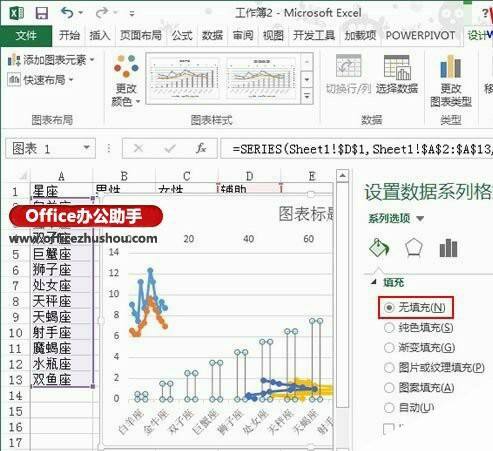493x451 pixels.
Task: Select column D header
Action: pos(249,176)
